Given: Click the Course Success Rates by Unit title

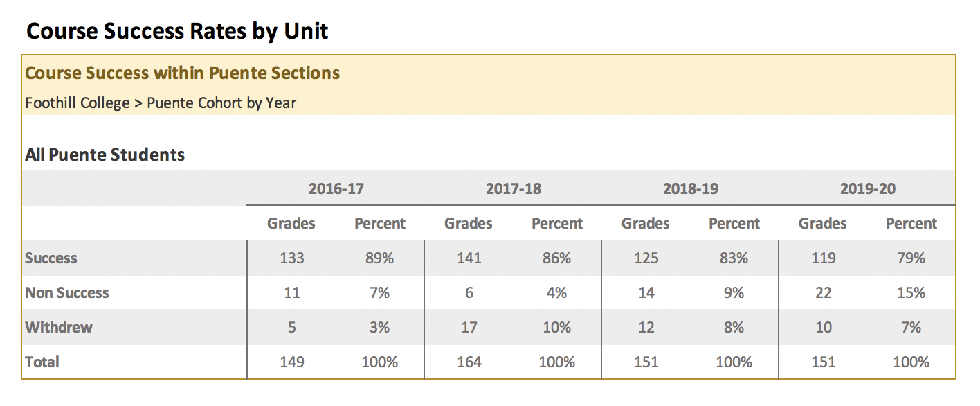Looking at the screenshot, I should 177,31.
